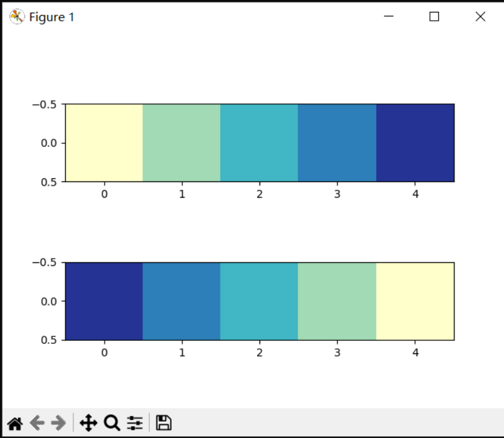Minimize the Figure 1 window
Viewport: 504px width, 438px height.
point(389,16)
